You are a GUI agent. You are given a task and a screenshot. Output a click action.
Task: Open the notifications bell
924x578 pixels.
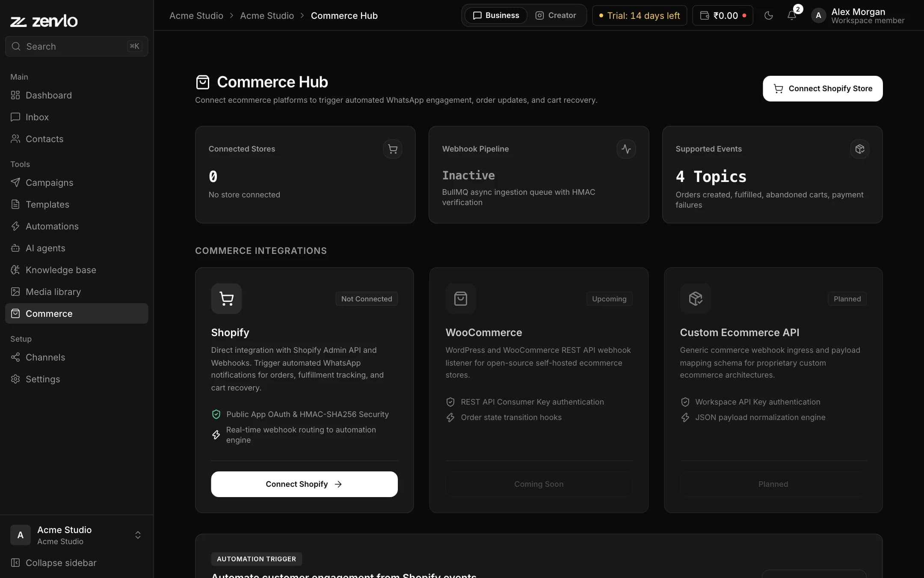point(792,15)
